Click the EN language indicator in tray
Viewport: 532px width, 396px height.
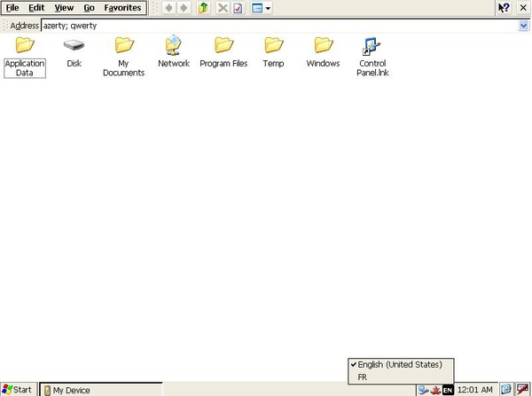pyautogui.click(x=448, y=389)
